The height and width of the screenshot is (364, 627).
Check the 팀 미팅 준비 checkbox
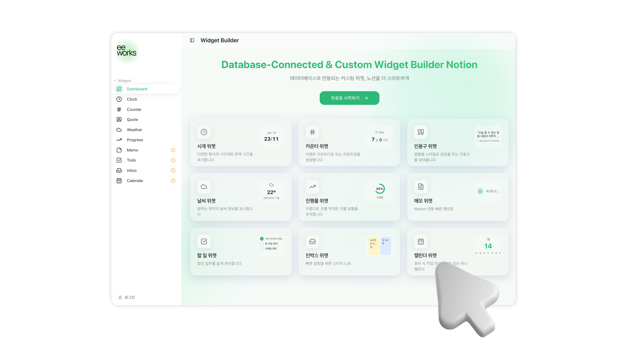click(262, 244)
